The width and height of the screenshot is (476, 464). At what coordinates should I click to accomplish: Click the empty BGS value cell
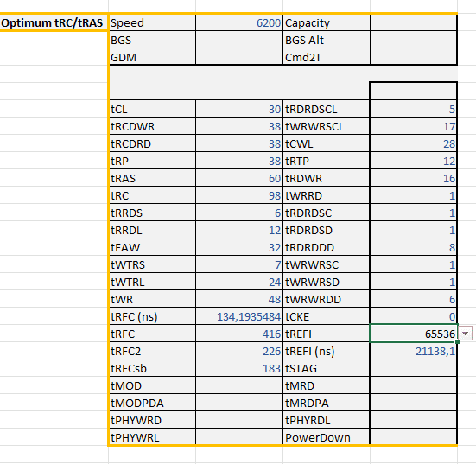tap(239, 40)
